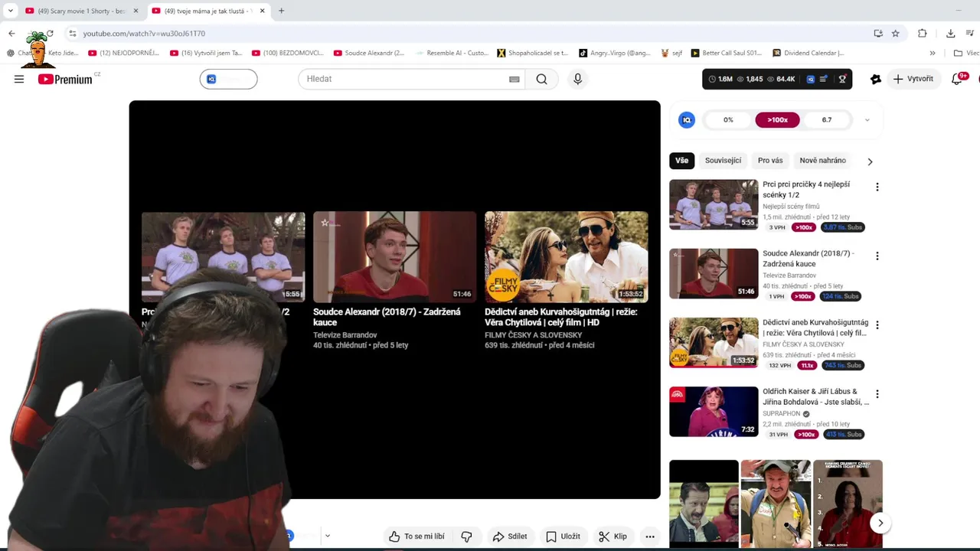Open the vidIQ list icon in dark bar
This screenshot has width=980, height=551.
824,79
